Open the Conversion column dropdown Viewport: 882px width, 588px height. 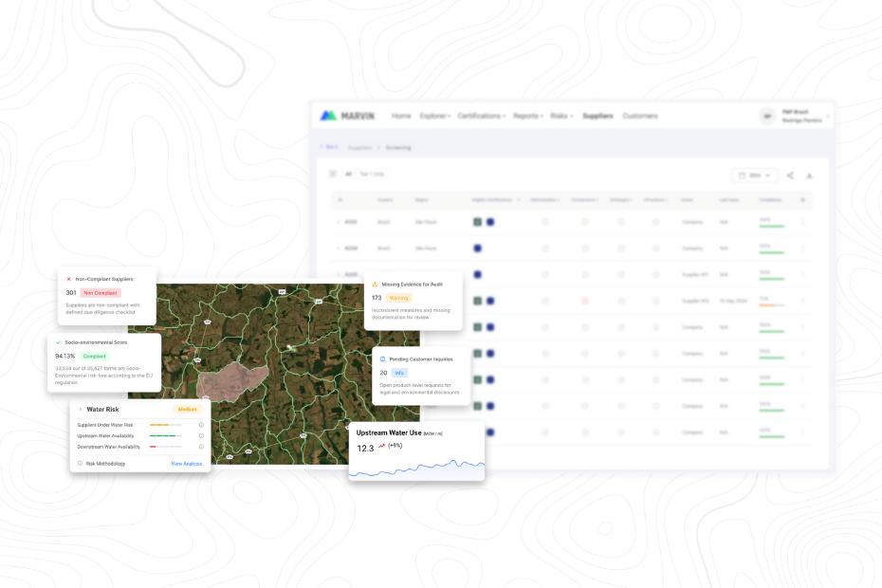584,200
